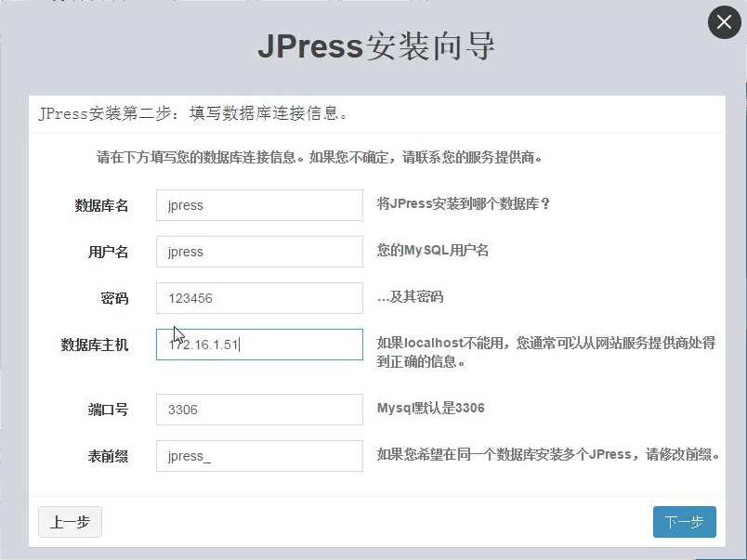The image size is (747, 560).
Task: Select the 密码 field containing 123456
Action: pos(259,298)
